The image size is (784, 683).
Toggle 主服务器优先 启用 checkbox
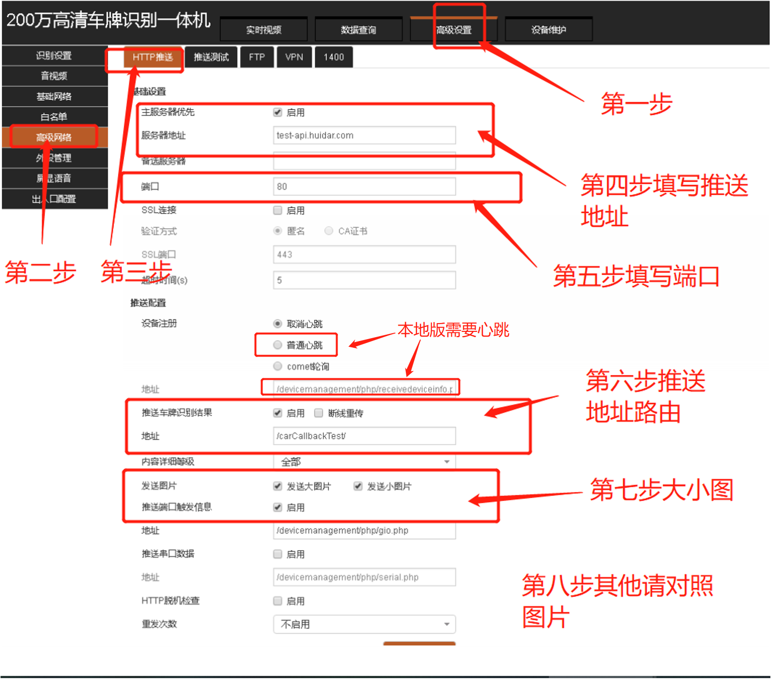[x=277, y=112]
